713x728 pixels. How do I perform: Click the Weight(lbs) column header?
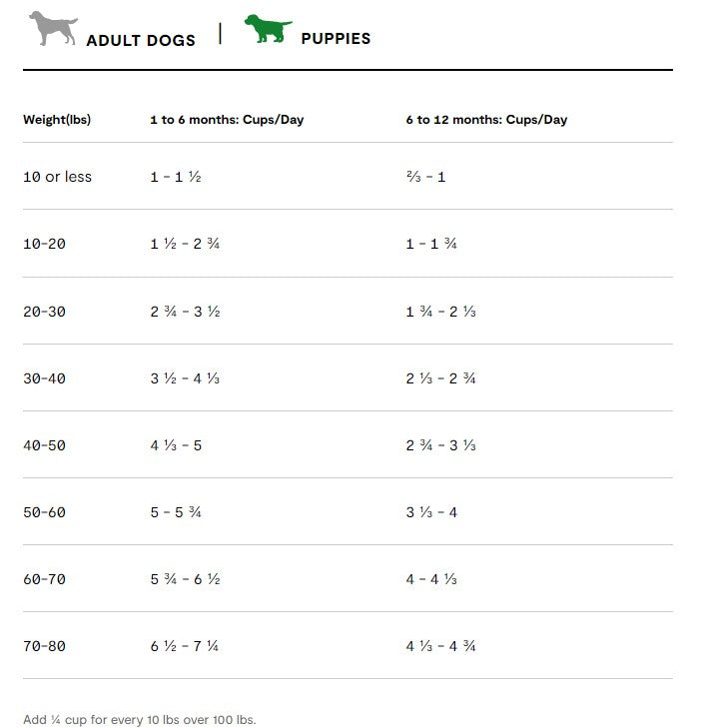pyautogui.click(x=57, y=120)
